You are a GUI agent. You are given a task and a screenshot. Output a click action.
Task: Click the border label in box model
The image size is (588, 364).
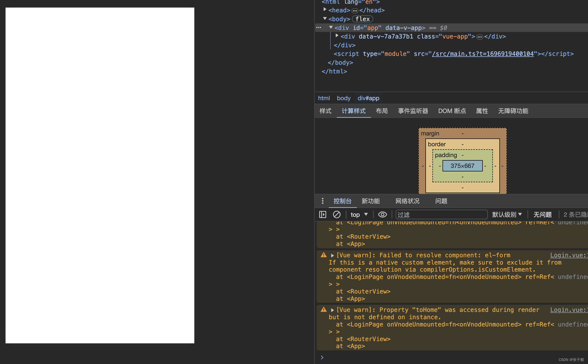pos(437,144)
